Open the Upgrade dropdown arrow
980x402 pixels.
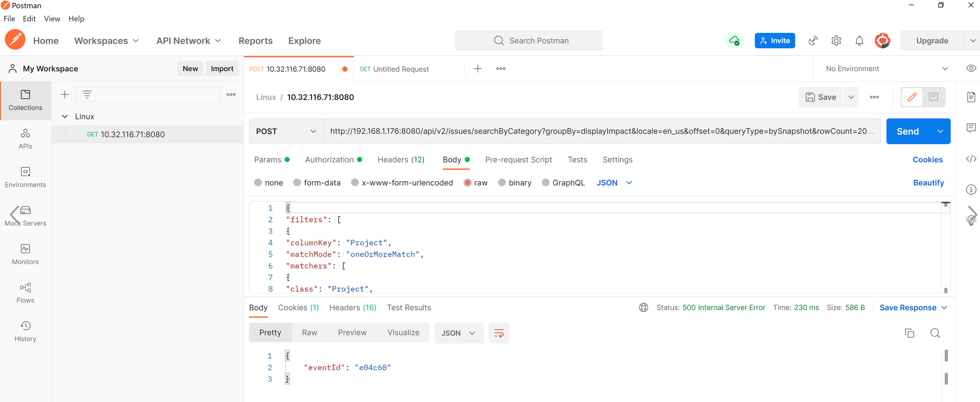tap(972, 41)
